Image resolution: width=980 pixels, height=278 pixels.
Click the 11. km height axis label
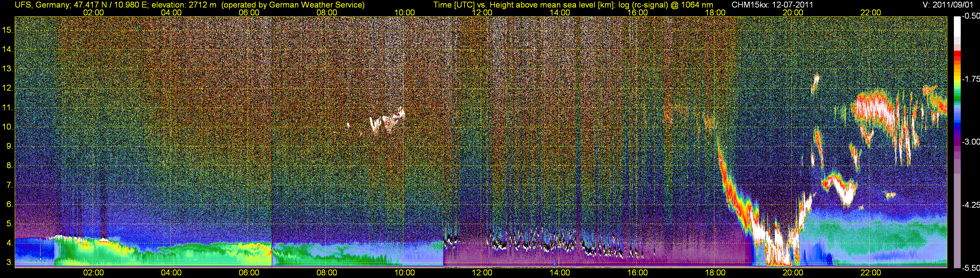(8, 108)
